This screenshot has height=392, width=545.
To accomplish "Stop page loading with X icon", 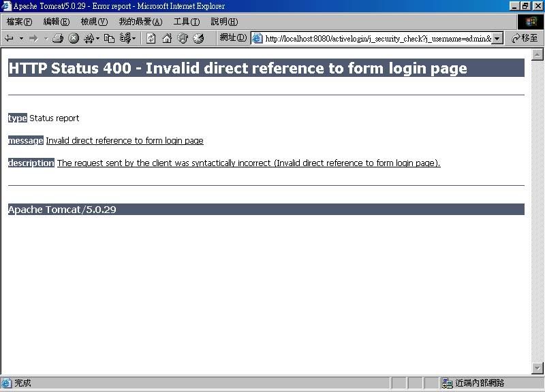I will [x=74, y=38].
